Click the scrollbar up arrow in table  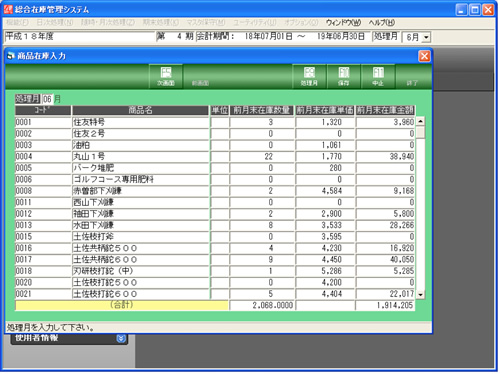[420, 121]
